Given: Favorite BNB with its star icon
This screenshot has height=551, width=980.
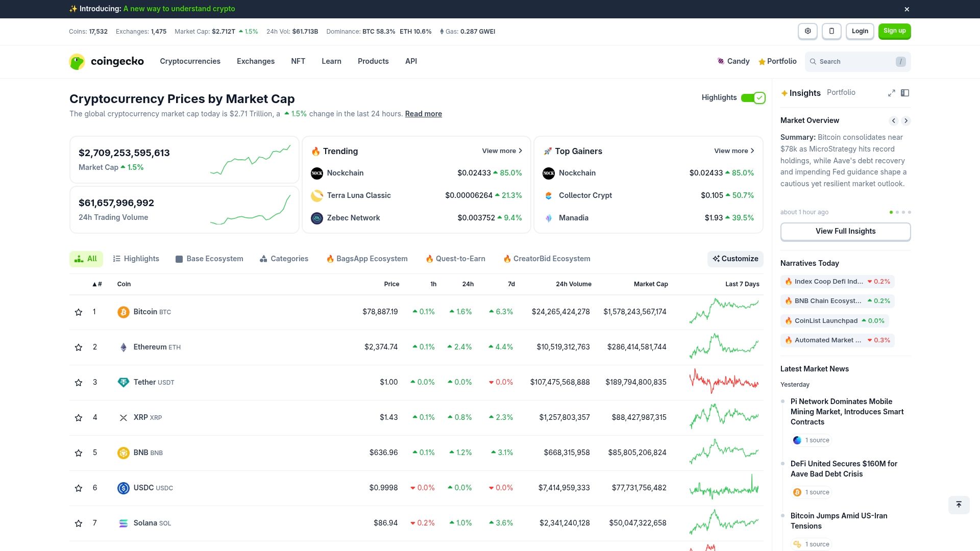Looking at the screenshot, I should pos(79,453).
